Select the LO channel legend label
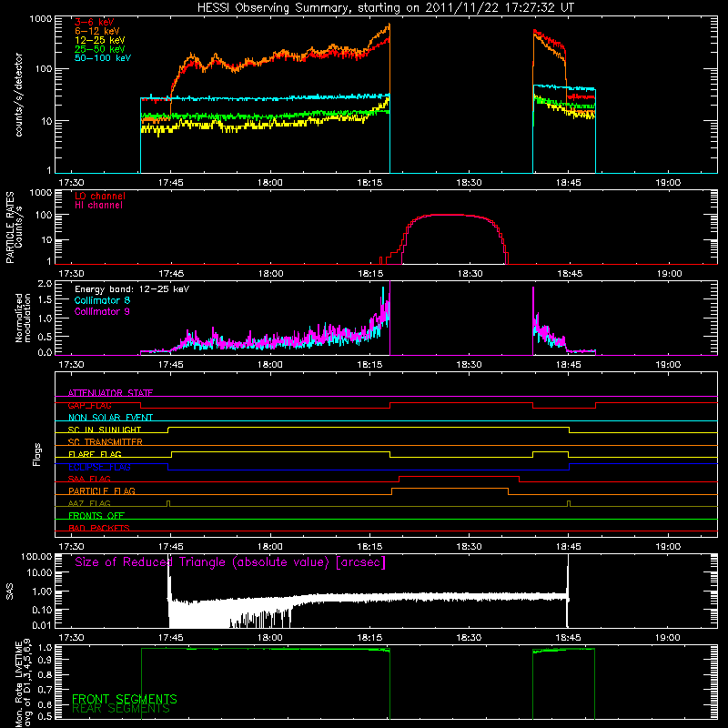This screenshot has height=728, width=728. [x=100, y=196]
